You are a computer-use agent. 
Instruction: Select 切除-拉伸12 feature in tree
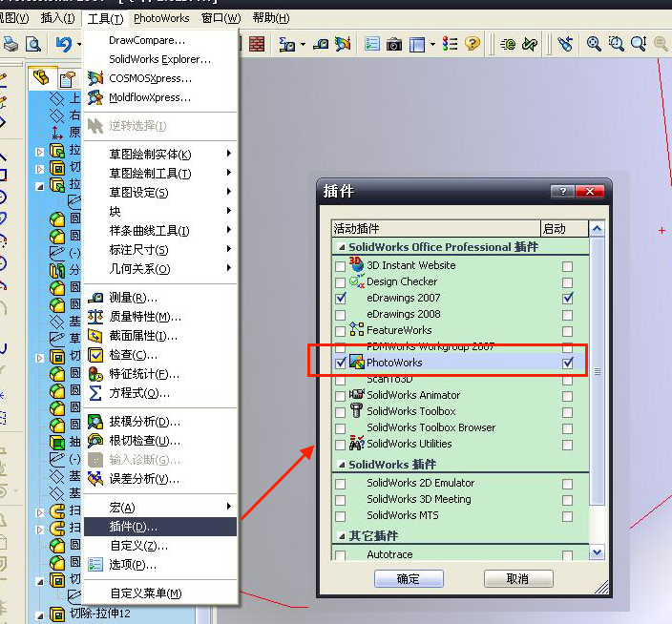(100, 614)
